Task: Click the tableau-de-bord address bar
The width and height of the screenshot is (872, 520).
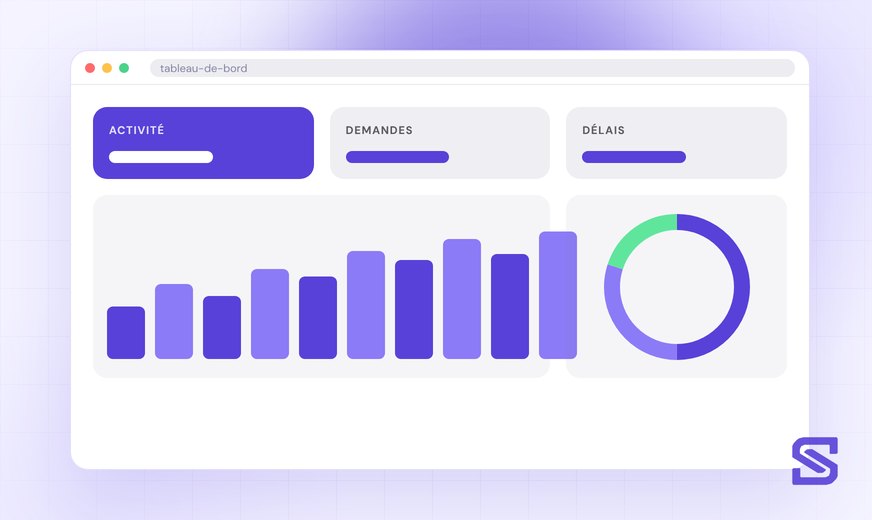Action: coord(472,68)
